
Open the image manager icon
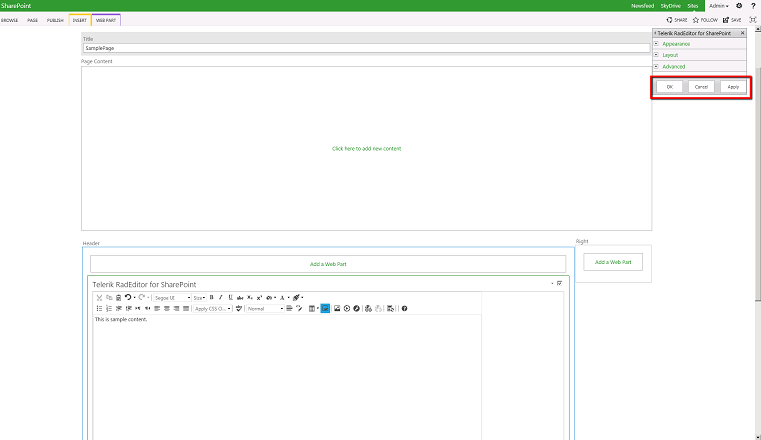(x=337, y=309)
